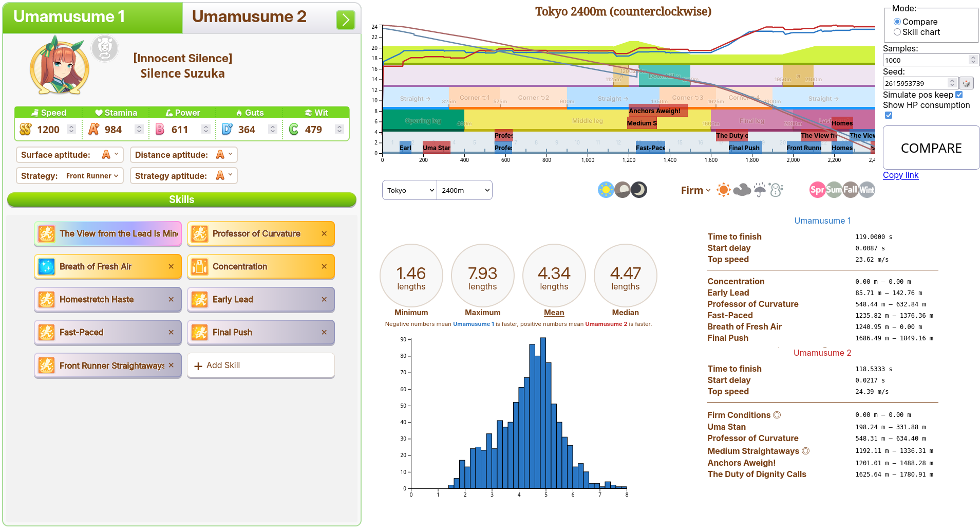Viewport: 980px width, 529px height.
Task: Click the COMPARE button
Action: tap(931, 148)
